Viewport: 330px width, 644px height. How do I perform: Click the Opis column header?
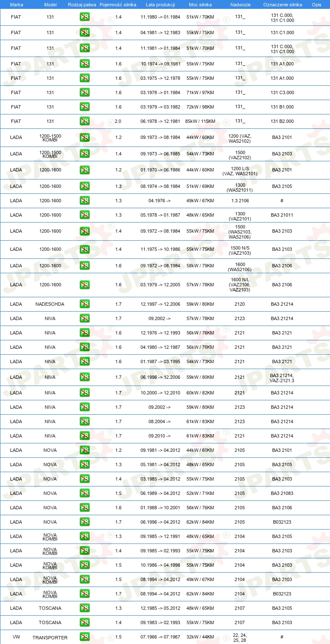coord(316,5)
